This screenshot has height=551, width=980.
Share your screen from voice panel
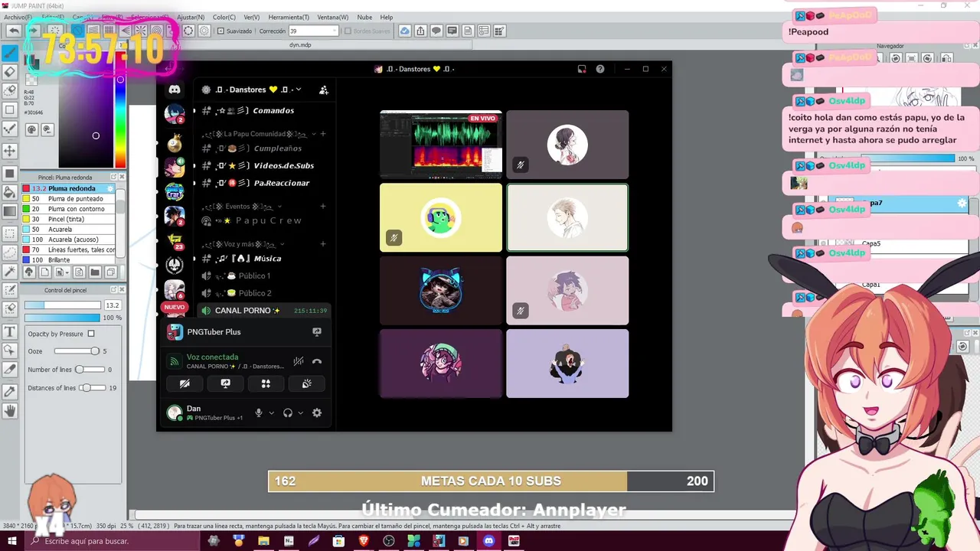[x=225, y=383]
